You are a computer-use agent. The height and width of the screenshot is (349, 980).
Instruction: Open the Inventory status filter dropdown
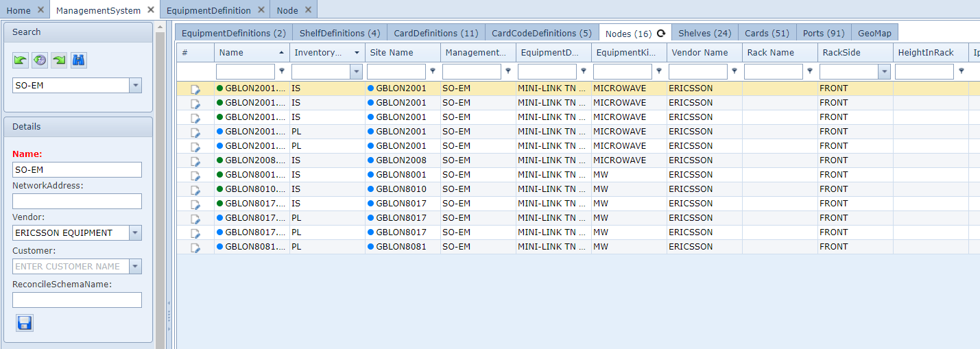356,71
